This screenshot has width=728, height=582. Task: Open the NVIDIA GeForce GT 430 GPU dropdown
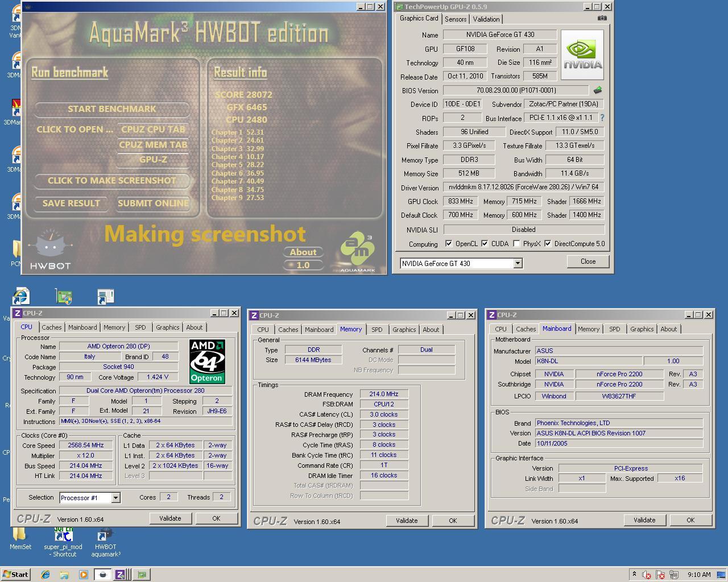pos(518,263)
